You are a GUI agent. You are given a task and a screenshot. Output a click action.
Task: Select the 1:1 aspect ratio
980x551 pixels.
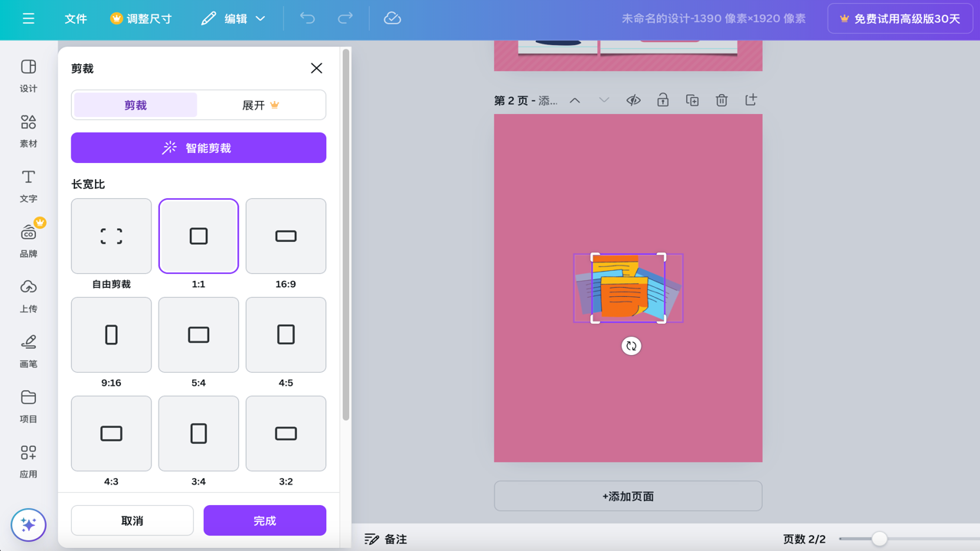pos(198,236)
